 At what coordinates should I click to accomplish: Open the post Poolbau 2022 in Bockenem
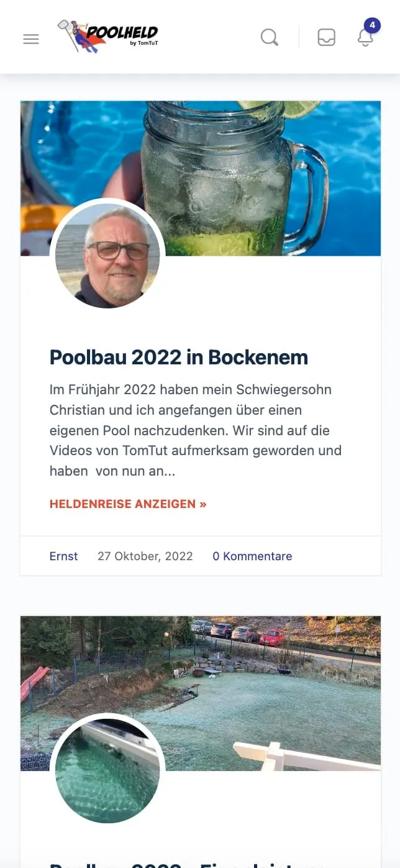click(x=179, y=357)
